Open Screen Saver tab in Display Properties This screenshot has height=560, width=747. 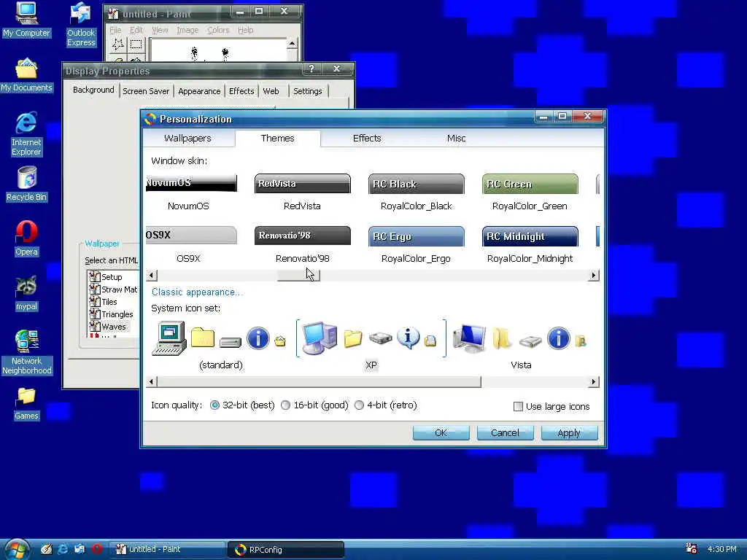pyautogui.click(x=146, y=91)
